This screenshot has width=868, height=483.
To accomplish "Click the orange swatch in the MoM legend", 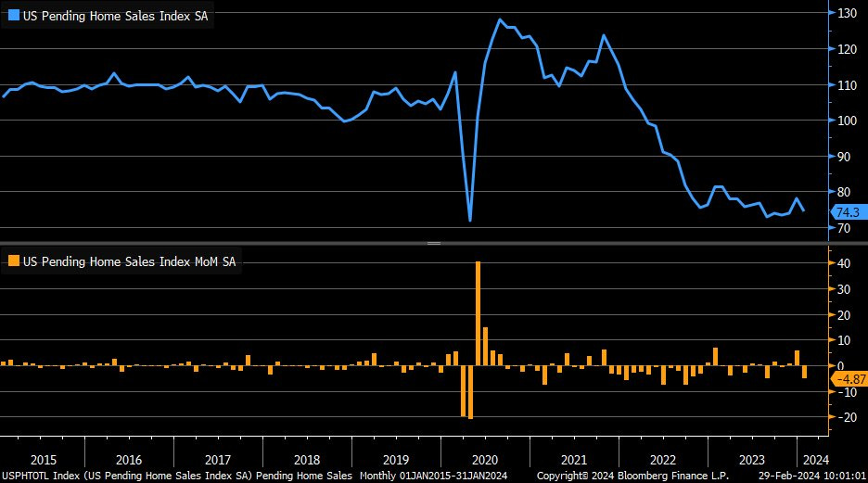I will tap(13, 261).
